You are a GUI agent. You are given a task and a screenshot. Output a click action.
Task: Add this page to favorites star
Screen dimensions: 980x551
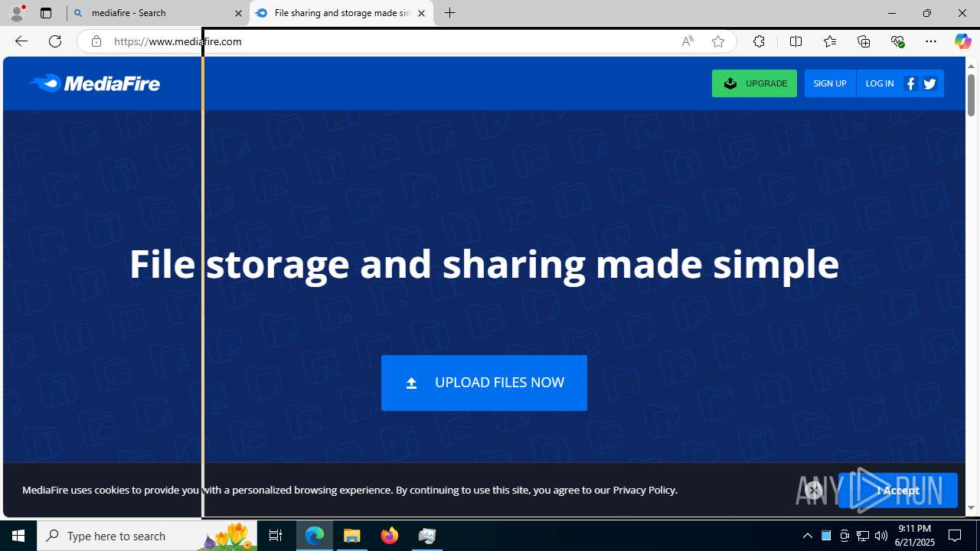(x=717, y=41)
